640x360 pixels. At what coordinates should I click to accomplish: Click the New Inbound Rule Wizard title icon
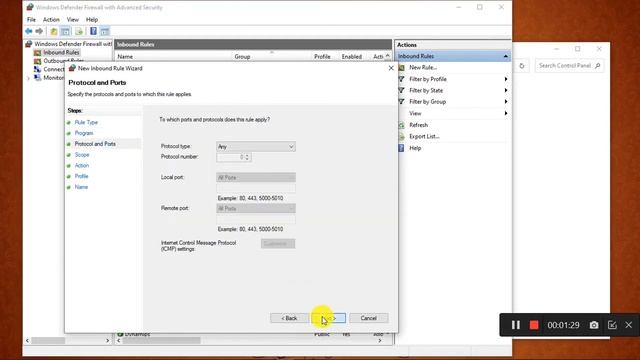click(x=72, y=68)
